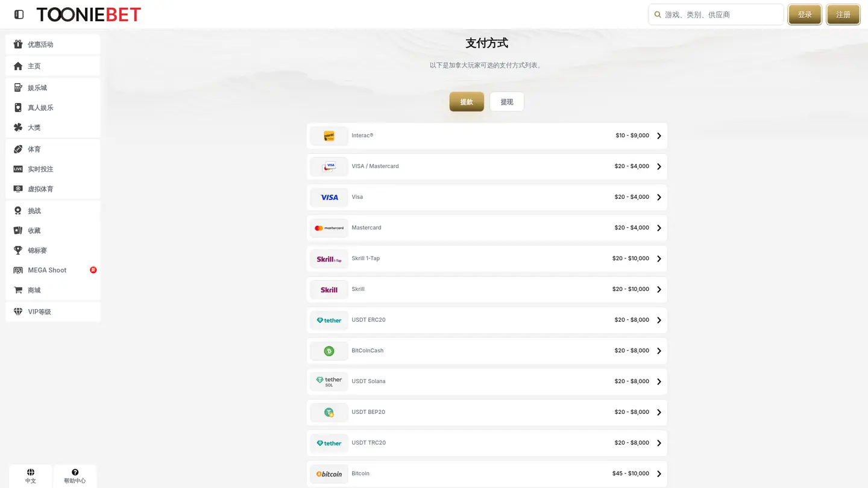Click the diamond icon beside VIP等级
The height and width of the screenshot is (488, 868).
pyautogui.click(x=18, y=311)
